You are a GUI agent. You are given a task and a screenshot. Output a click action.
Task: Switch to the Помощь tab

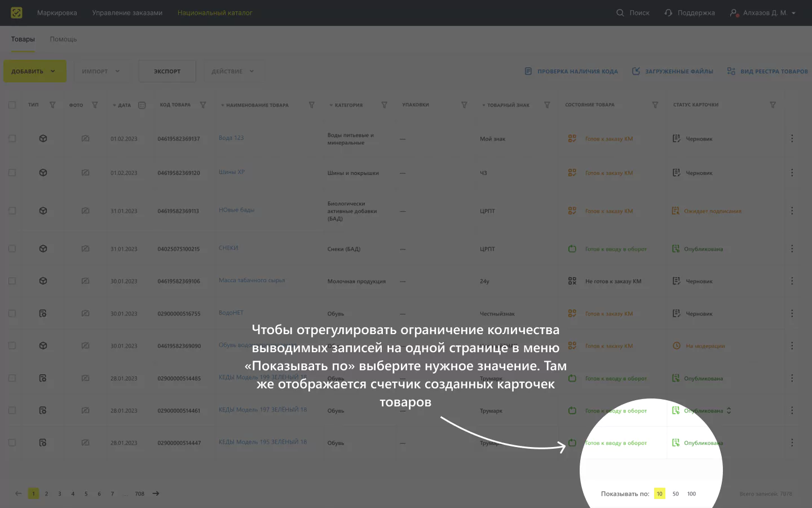tap(63, 39)
